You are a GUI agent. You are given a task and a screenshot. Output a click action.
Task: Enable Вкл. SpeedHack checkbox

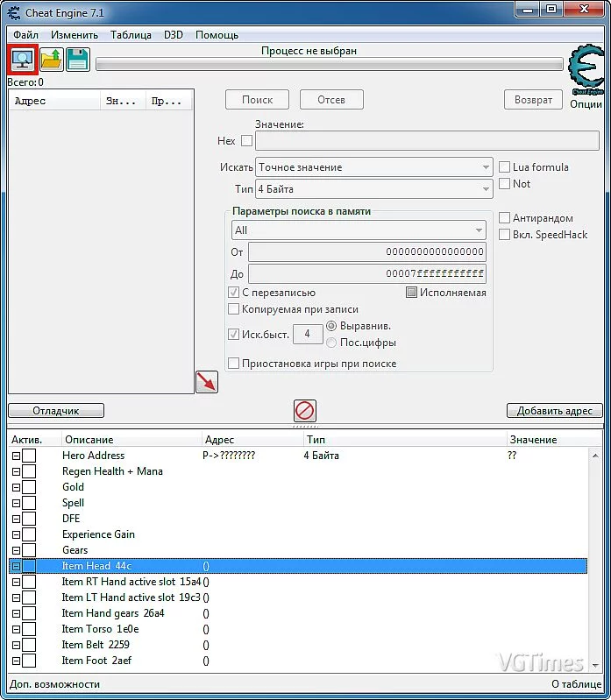(504, 235)
